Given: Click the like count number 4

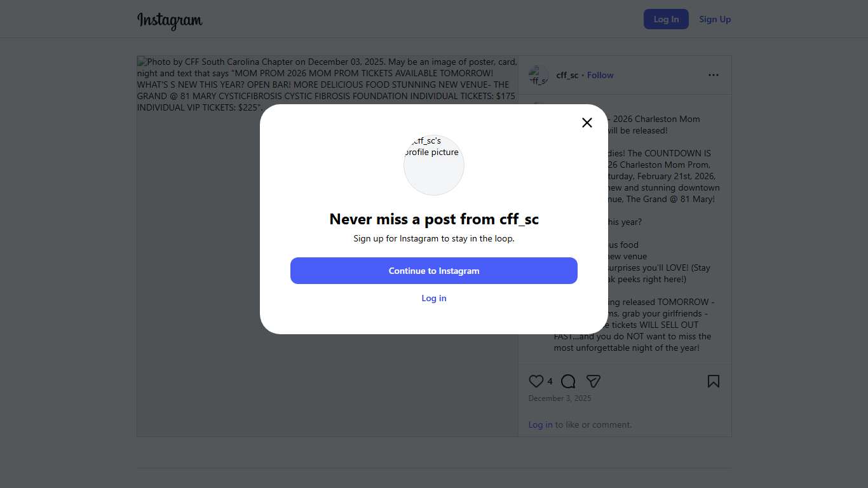Looking at the screenshot, I should [x=550, y=381].
